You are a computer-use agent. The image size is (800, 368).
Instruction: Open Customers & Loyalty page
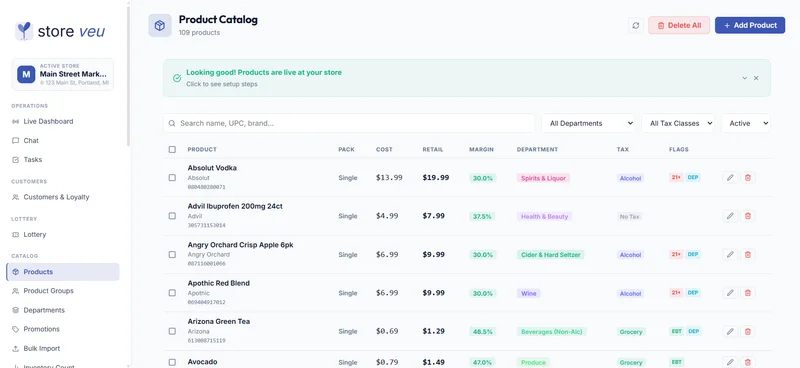point(56,197)
